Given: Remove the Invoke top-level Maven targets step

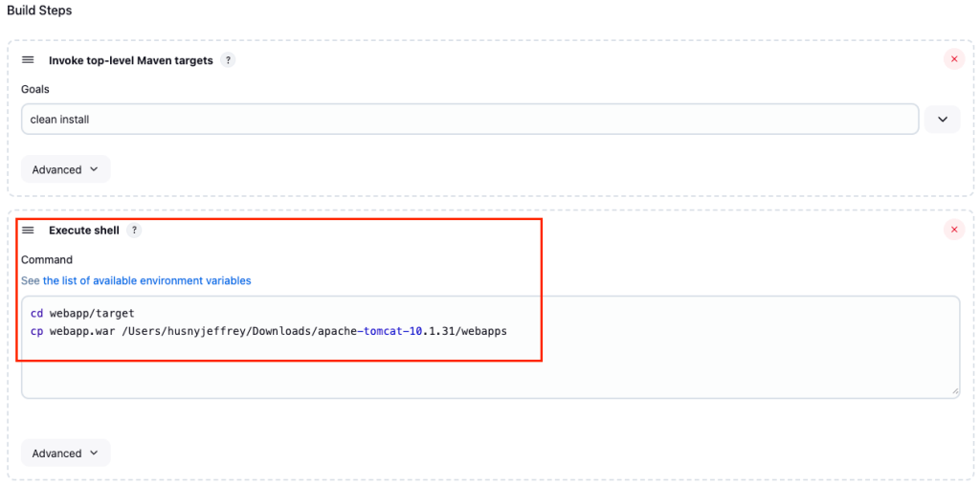Looking at the screenshot, I should (x=954, y=59).
